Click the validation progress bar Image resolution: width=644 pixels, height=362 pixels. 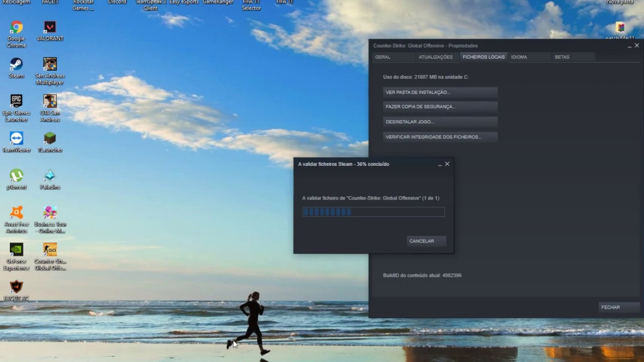pos(373,212)
